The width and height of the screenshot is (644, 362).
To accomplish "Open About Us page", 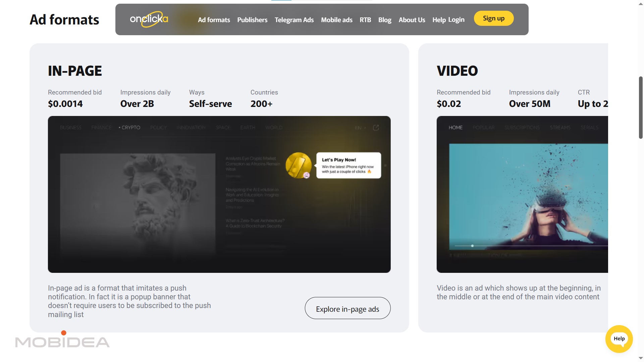I will pos(412,20).
